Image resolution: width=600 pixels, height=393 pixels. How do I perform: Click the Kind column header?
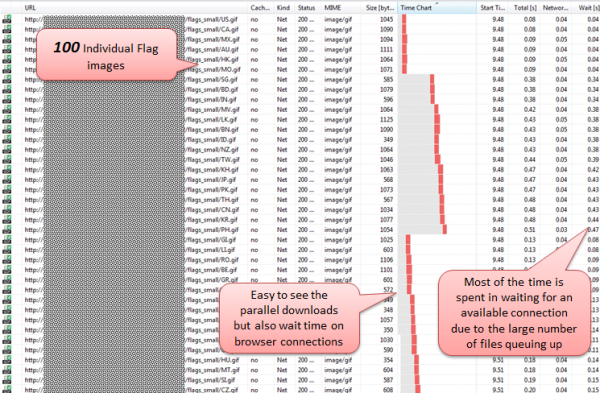pos(284,8)
